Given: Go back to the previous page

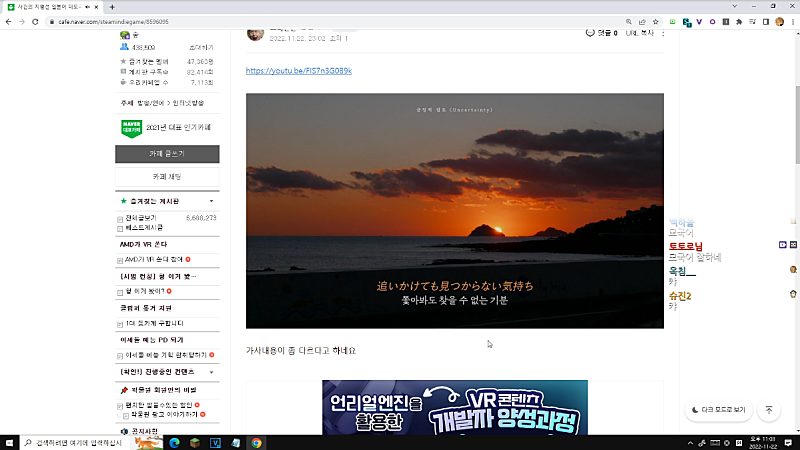Looking at the screenshot, I should [8, 22].
